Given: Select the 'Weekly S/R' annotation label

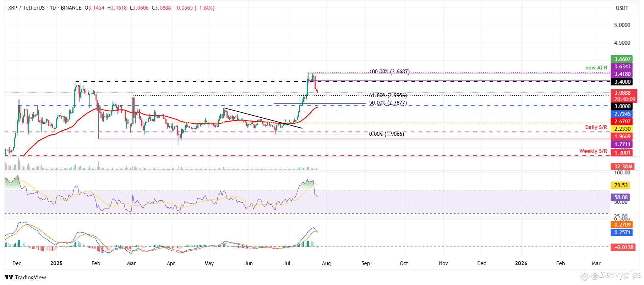Looking at the screenshot, I should point(593,151).
